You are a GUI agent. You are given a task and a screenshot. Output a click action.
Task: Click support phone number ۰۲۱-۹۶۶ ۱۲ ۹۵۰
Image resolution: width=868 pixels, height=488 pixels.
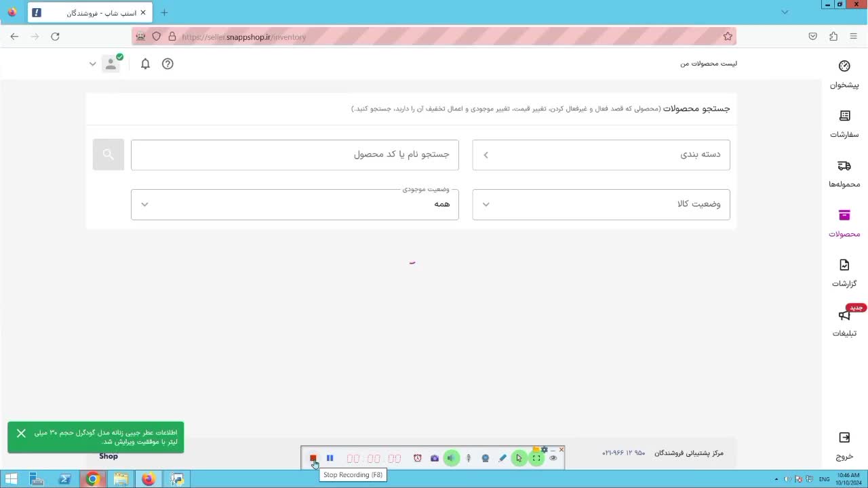pos(624,453)
